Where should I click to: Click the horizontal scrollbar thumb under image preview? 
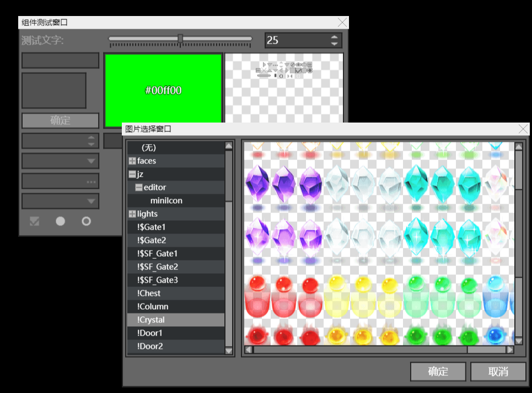361,349
